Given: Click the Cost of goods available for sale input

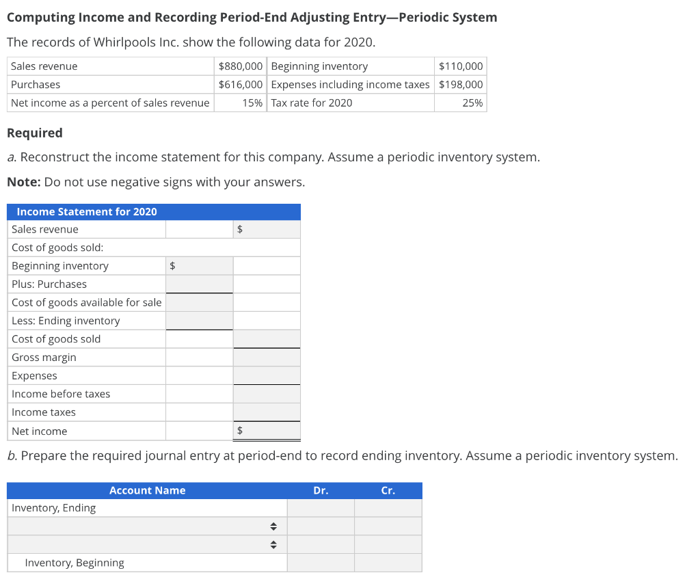Looking at the screenshot, I should click(x=199, y=302).
